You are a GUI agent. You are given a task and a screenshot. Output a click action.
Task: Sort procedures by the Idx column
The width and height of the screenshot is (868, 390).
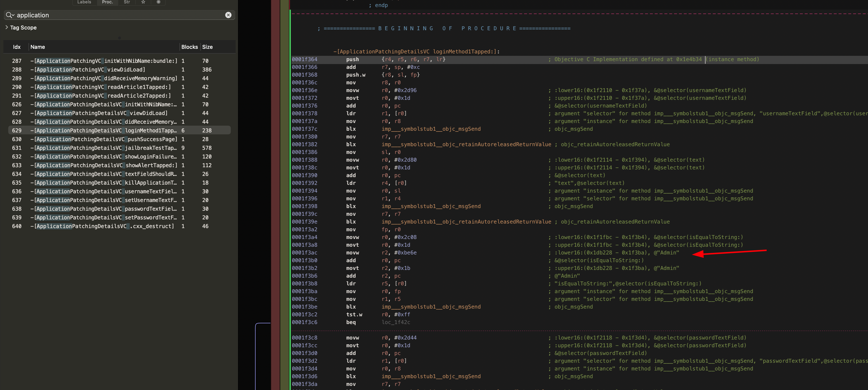tap(17, 47)
